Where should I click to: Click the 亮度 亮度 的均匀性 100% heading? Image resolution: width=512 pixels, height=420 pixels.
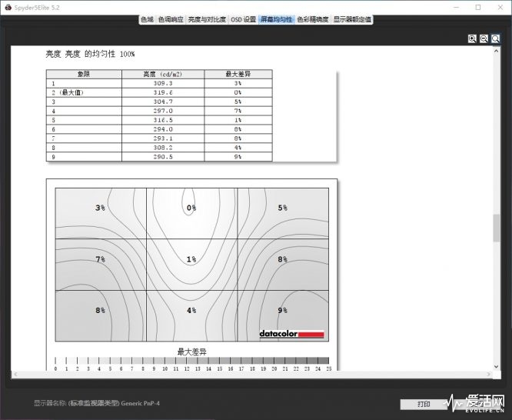tap(90, 54)
